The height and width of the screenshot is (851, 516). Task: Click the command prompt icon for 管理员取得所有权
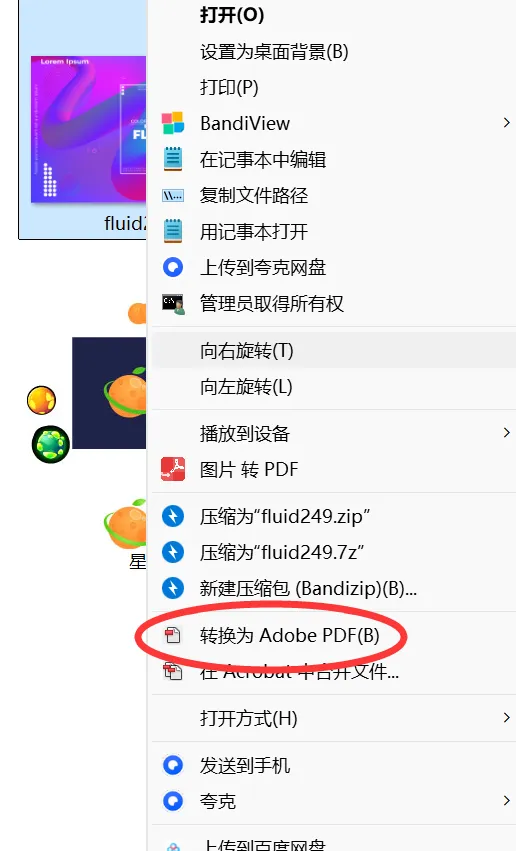coord(173,303)
